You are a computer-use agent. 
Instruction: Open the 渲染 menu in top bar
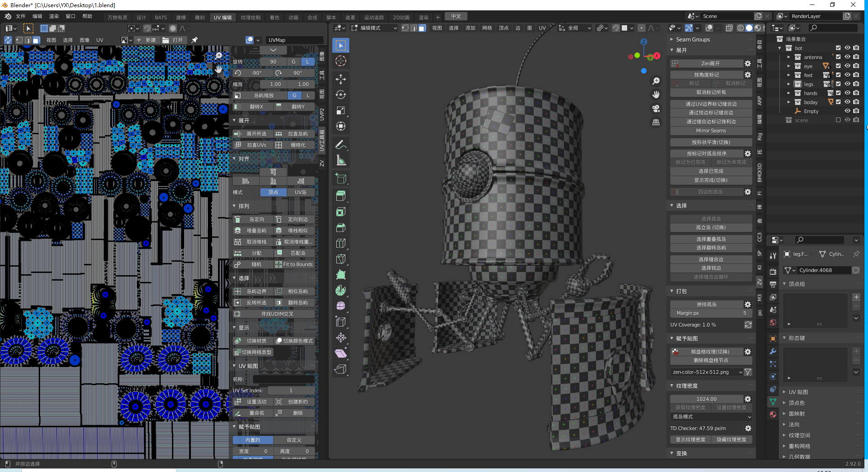[54, 16]
